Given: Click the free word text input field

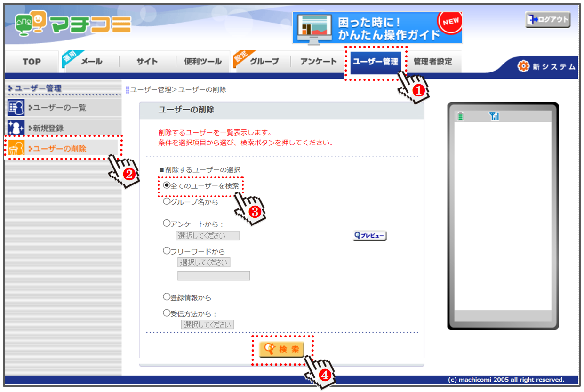Looking at the screenshot, I should [214, 276].
